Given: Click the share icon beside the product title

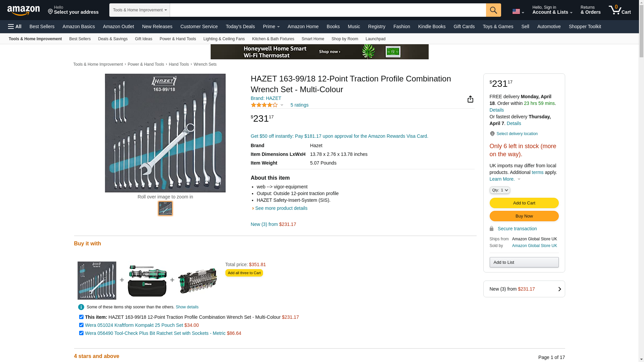Looking at the screenshot, I should pyautogui.click(x=470, y=99).
